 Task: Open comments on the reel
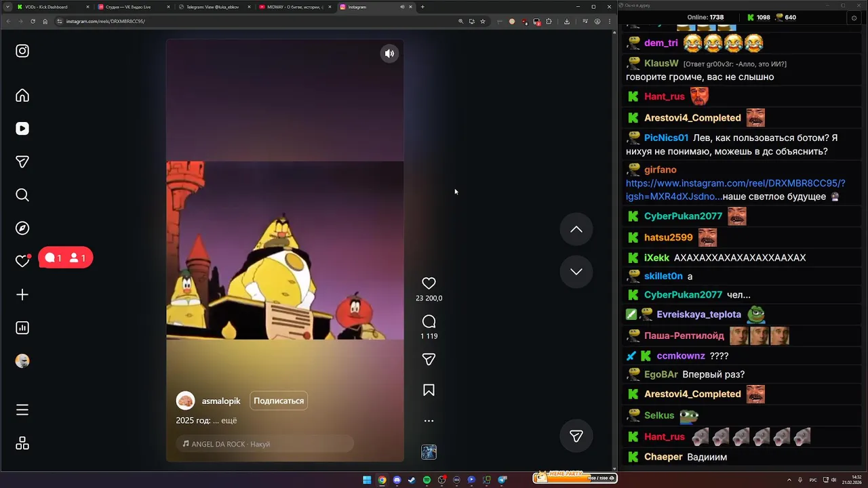429,321
